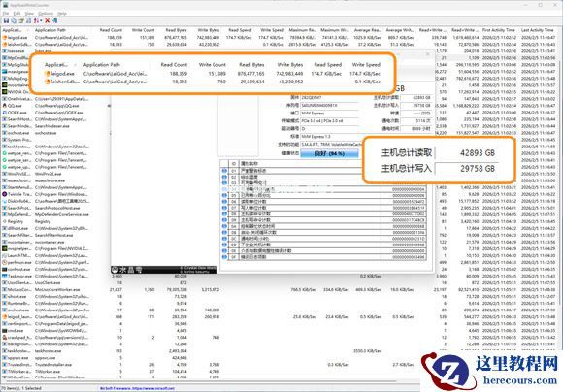
Task: Sort by the Write Count column header
Action: click(143, 30)
